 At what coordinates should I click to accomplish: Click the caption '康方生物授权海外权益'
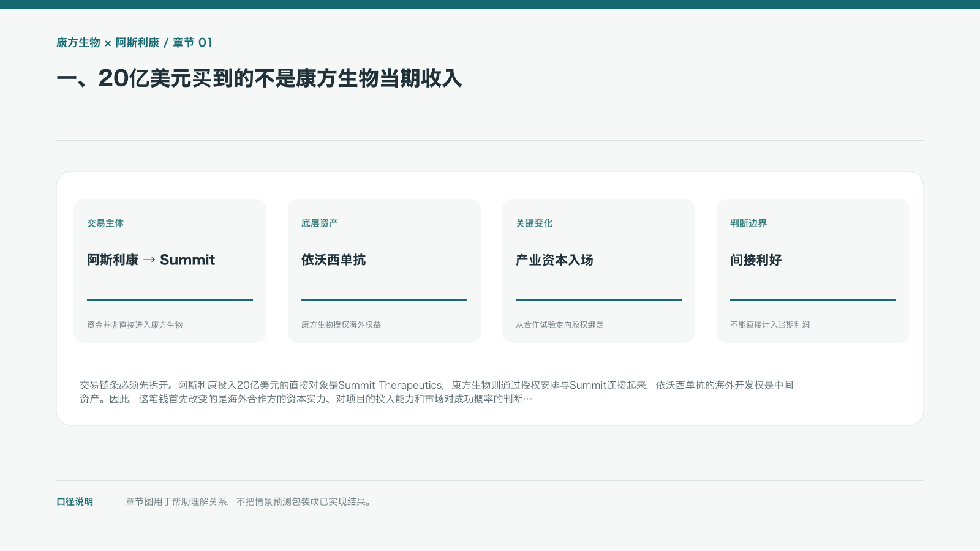pos(341,324)
